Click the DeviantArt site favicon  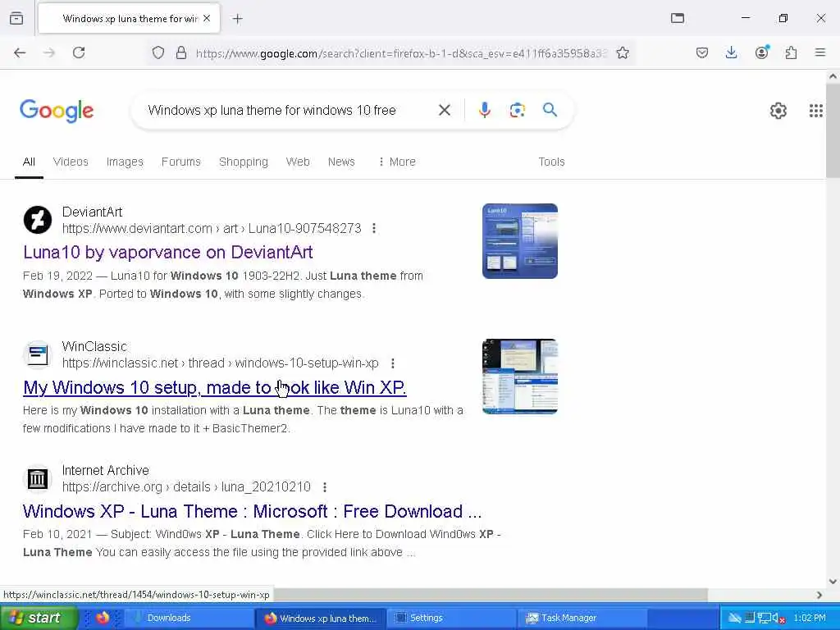coord(38,220)
